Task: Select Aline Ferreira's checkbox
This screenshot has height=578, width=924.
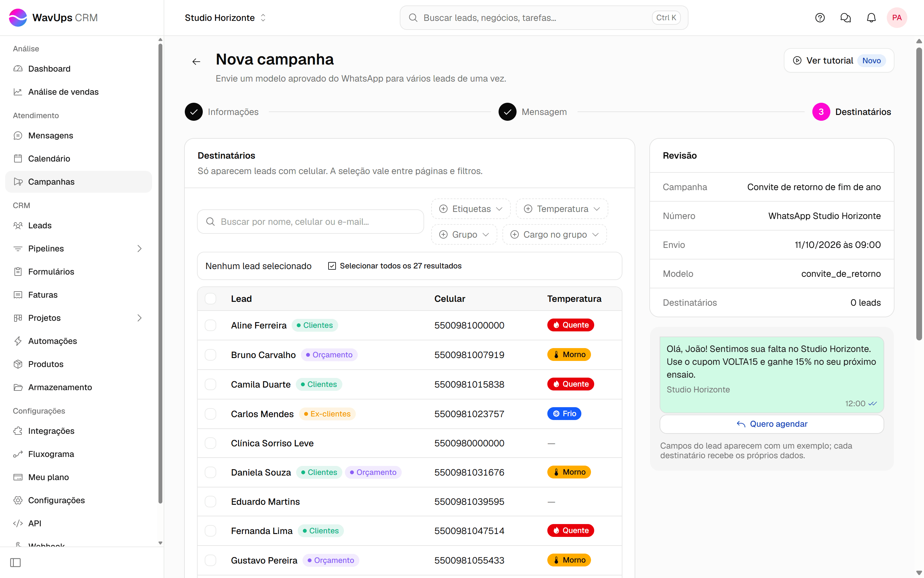Action: coord(210,325)
